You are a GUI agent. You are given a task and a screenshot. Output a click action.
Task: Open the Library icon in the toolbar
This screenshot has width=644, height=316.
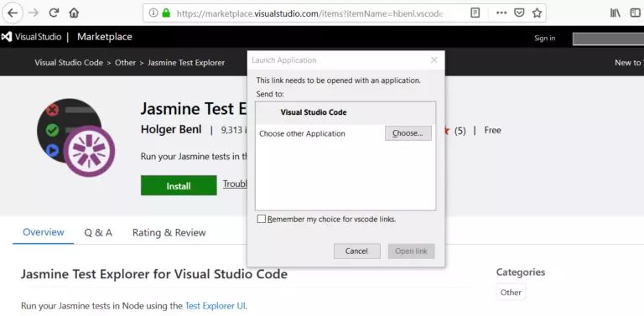click(615, 13)
